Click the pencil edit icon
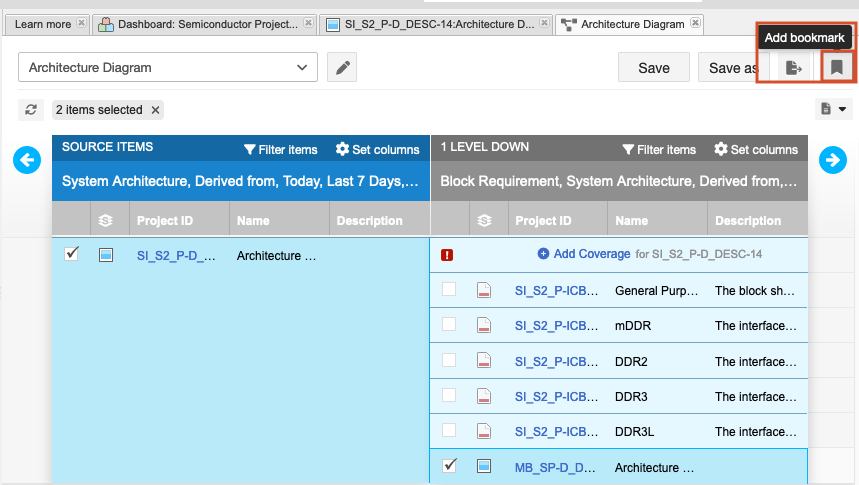Viewport: 859px width, 485px height. coord(342,68)
